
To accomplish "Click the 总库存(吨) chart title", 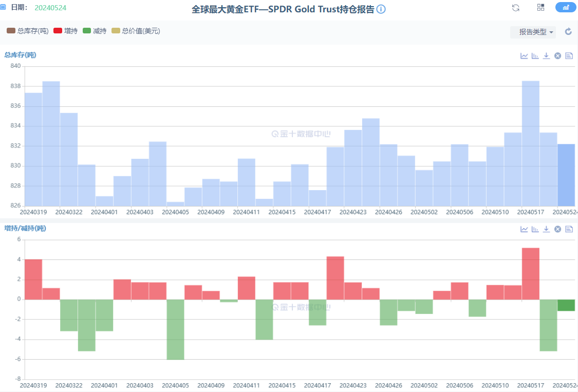I will (20, 55).
